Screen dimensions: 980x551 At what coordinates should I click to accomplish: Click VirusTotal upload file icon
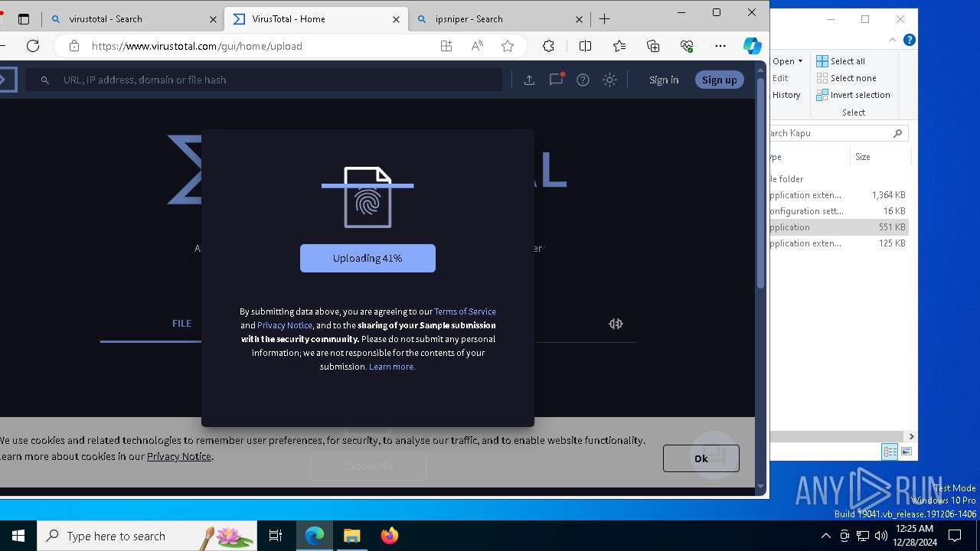[x=529, y=80]
